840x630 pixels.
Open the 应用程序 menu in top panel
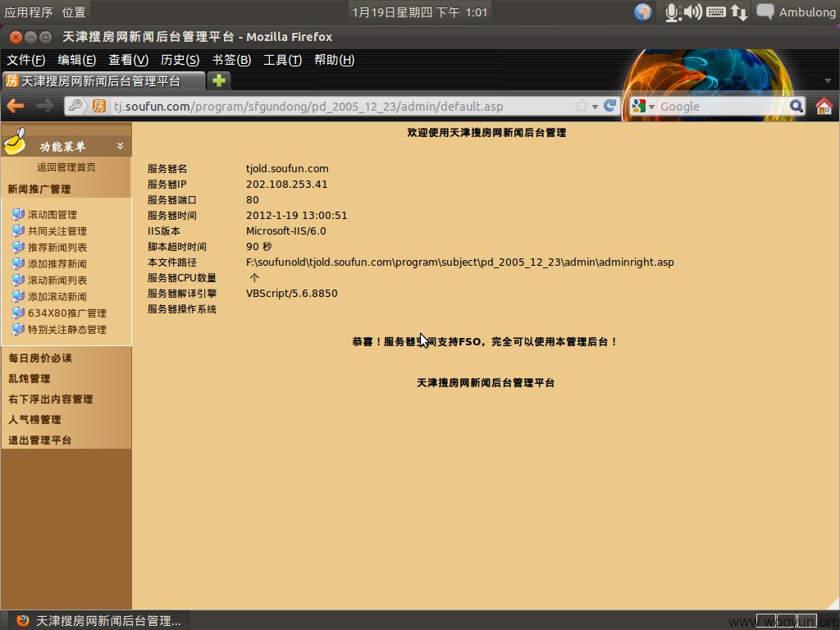(x=29, y=11)
